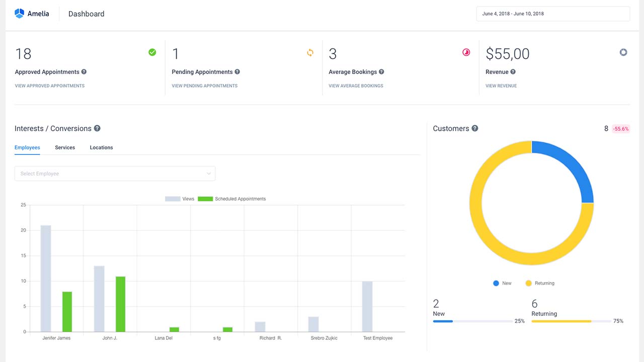This screenshot has height=362, width=644.
Task: Open the date range picker
Action: [x=552, y=14]
